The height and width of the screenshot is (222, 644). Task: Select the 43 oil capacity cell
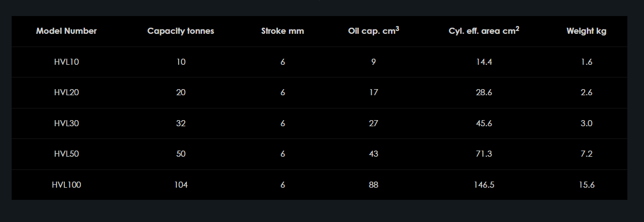click(373, 154)
